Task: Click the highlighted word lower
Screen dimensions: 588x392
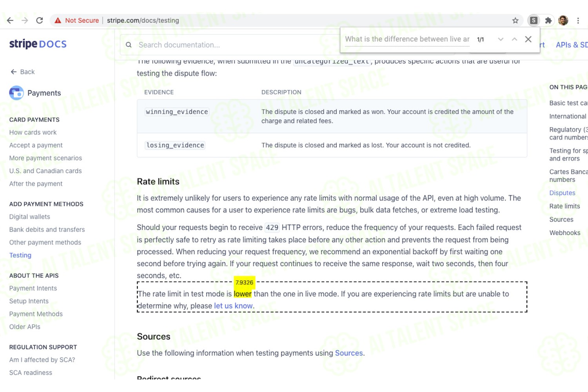Action: click(243, 294)
